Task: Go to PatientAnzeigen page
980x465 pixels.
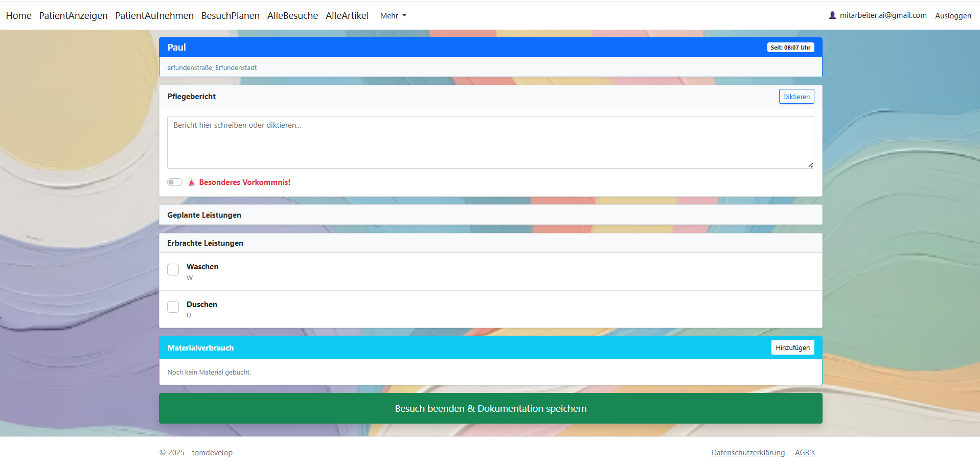Action: pyautogui.click(x=73, y=16)
